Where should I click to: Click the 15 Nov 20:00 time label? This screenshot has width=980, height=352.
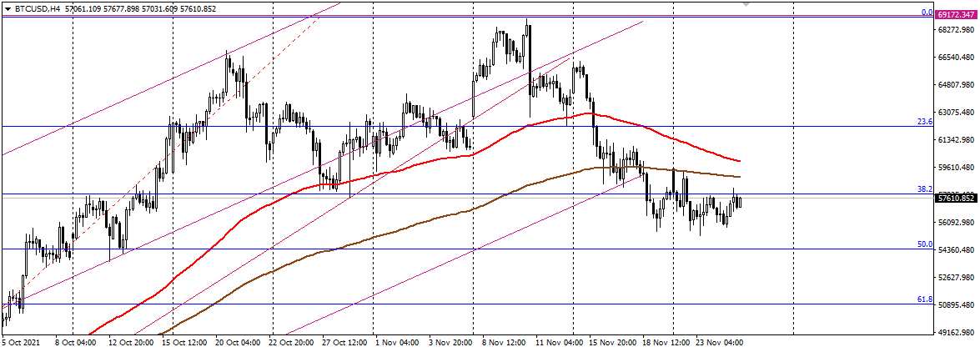pyautogui.click(x=611, y=344)
